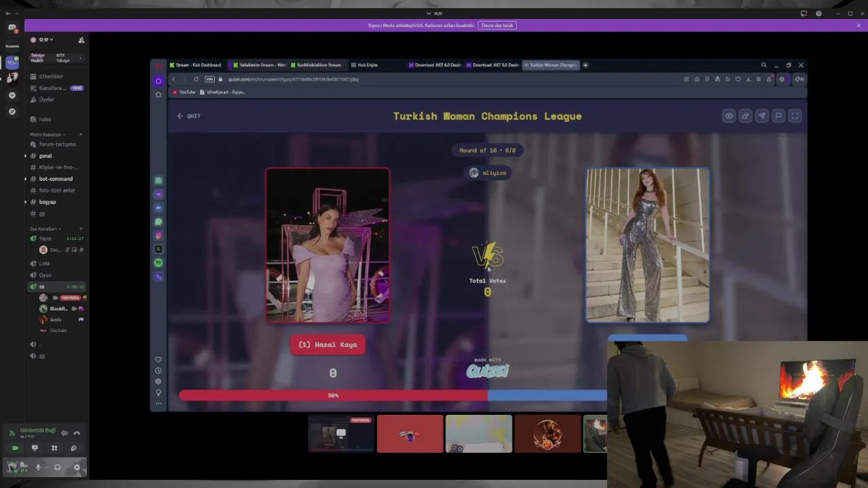Open the forum-tartışma channel
Image resolution: width=868 pixels, height=488 pixels.
[x=58, y=144]
